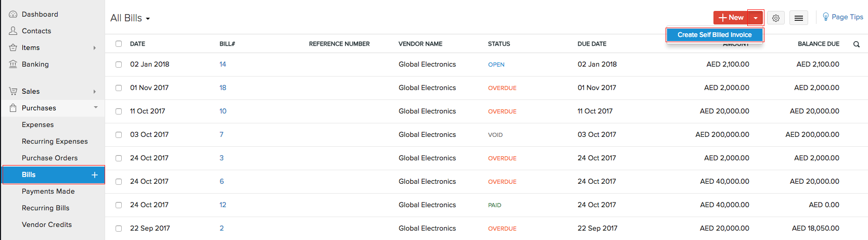Open the All Bills filter dropdown
868x240 pixels.
point(130,18)
